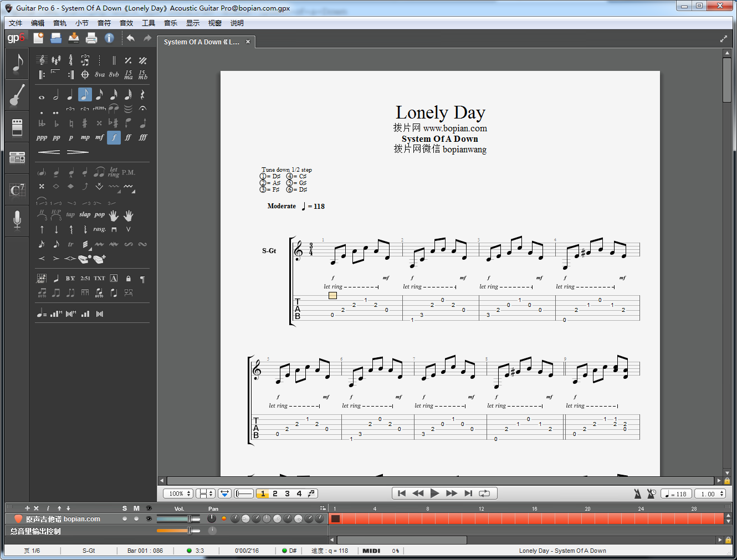Open the mastering rack panel
This screenshot has height=560, width=737.
point(17,158)
